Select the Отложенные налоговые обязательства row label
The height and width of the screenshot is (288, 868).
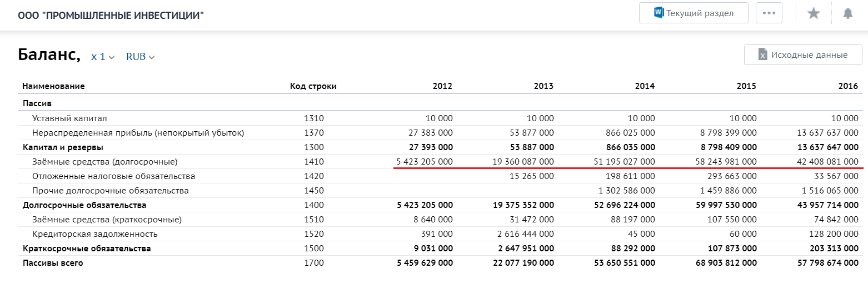pos(114,176)
